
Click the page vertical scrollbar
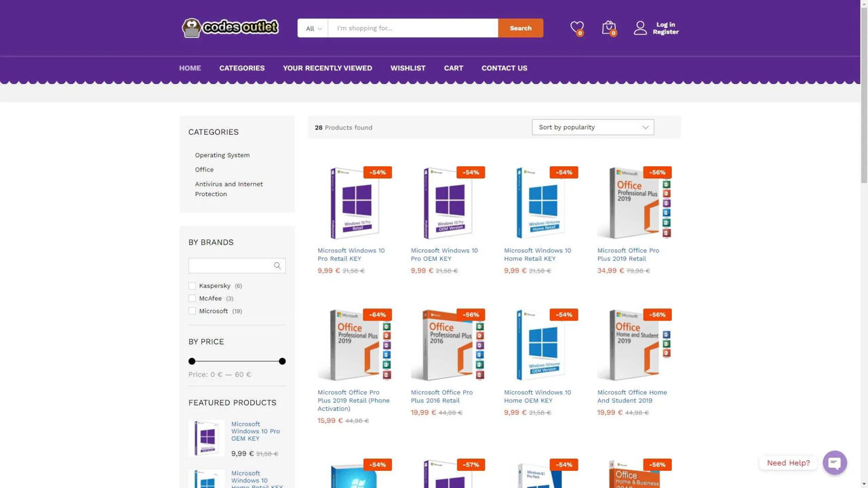[x=864, y=95]
